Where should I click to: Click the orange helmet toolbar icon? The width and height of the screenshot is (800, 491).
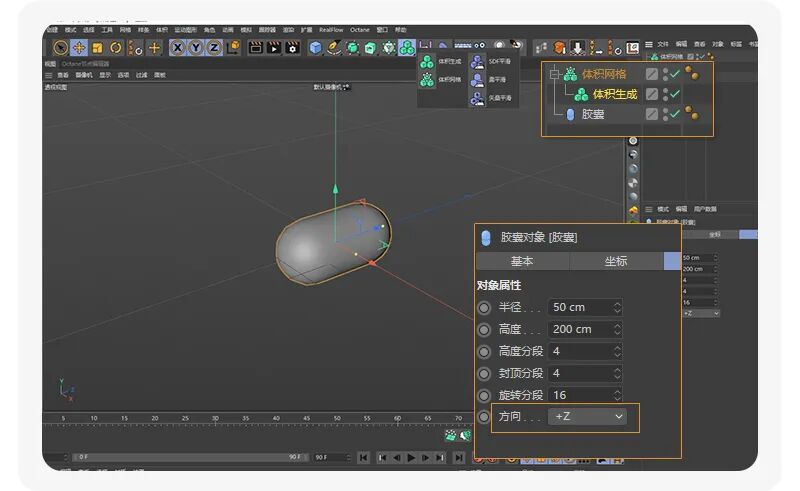(560, 48)
